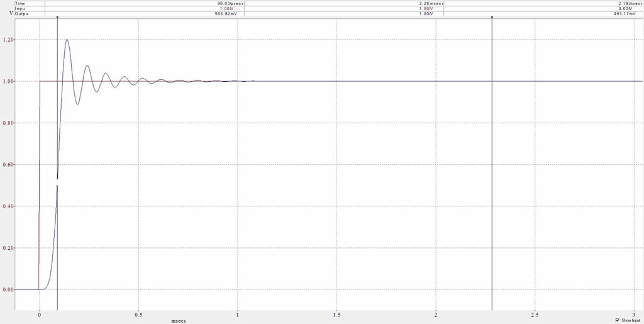Viewport: 644px width, 324px height.
Task: Click the second cursor's top triangle marker
Action: click(x=491, y=17)
